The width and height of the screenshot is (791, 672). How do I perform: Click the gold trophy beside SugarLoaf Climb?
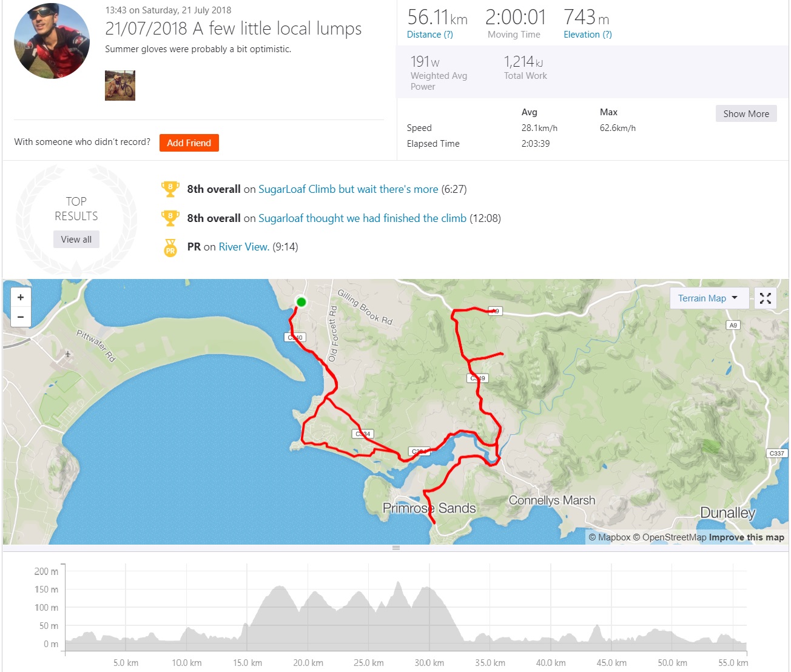click(x=170, y=189)
